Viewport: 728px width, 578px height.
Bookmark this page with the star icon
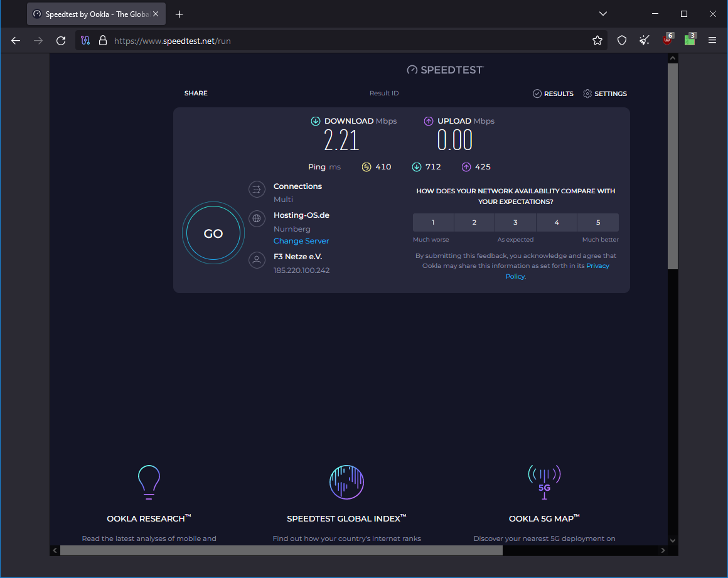[597, 41]
